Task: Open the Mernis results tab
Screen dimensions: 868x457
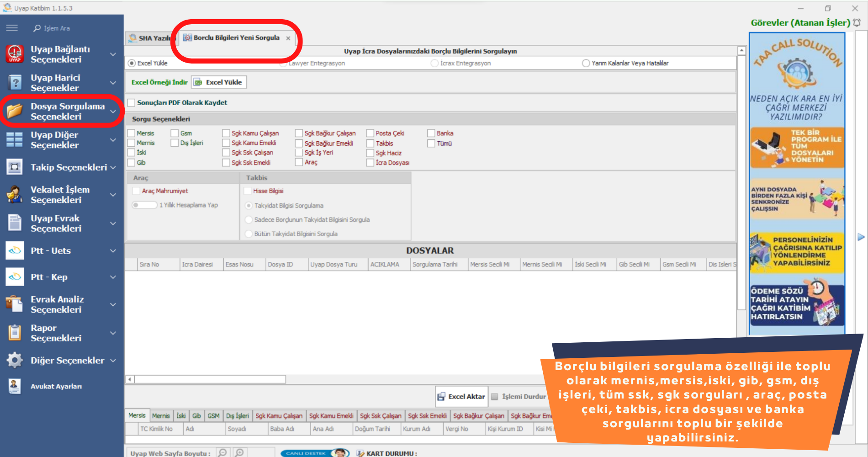Action: [161, 416]
